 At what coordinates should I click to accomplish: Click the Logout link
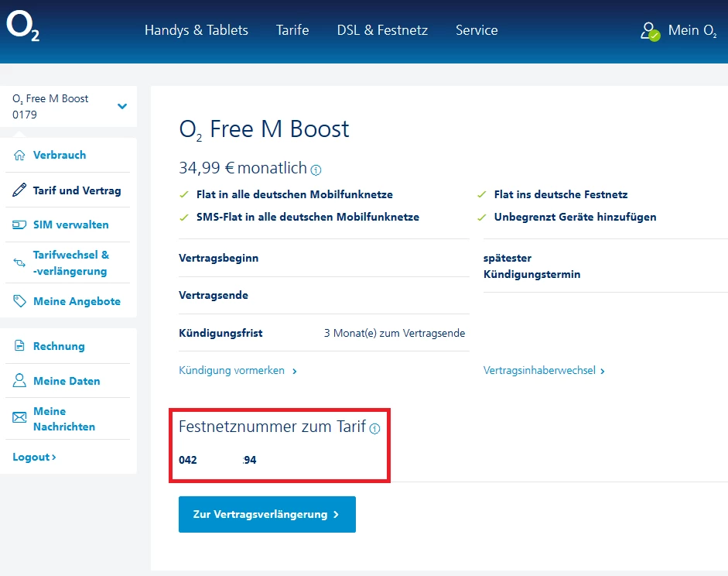point(34,457)
